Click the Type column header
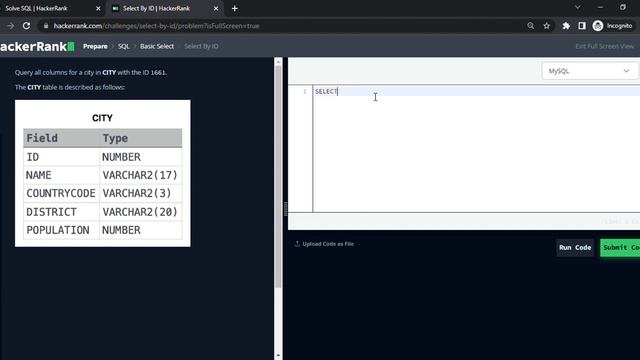Image resolution: width=640 pixels, height=360 pixels. 140,138
